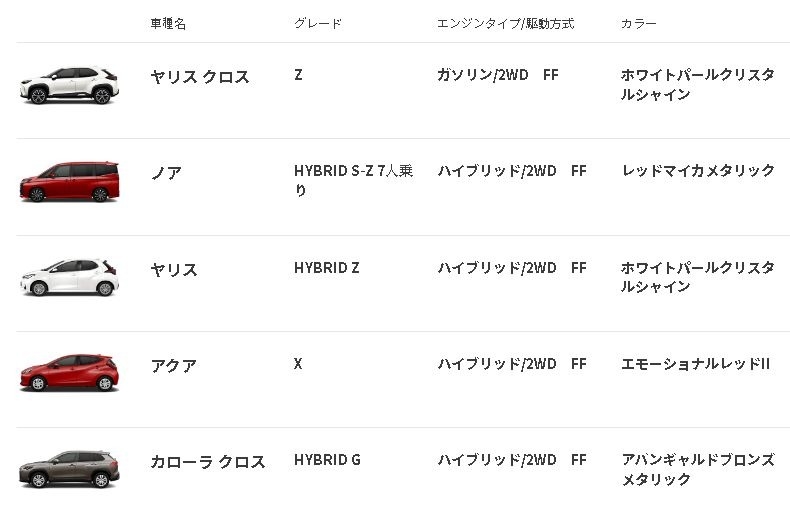Click the カラー column header

[x=638, y=24]
